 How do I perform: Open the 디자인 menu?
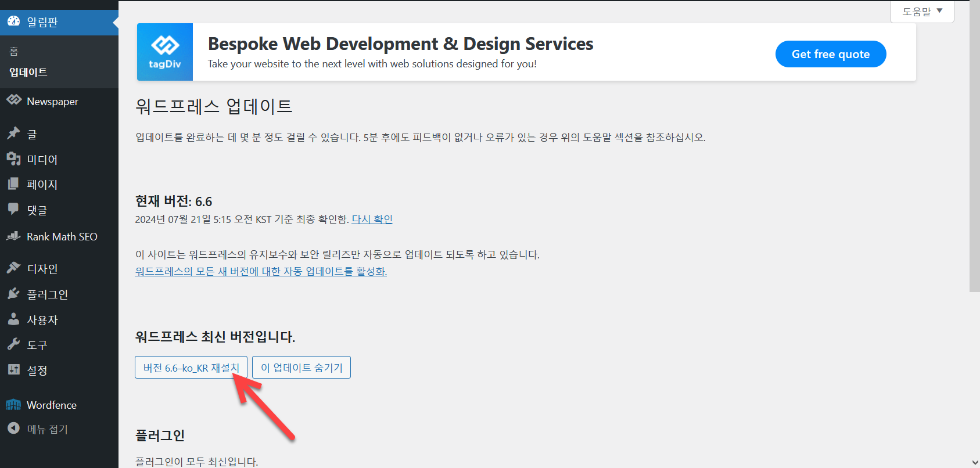(x=59, y=268)
